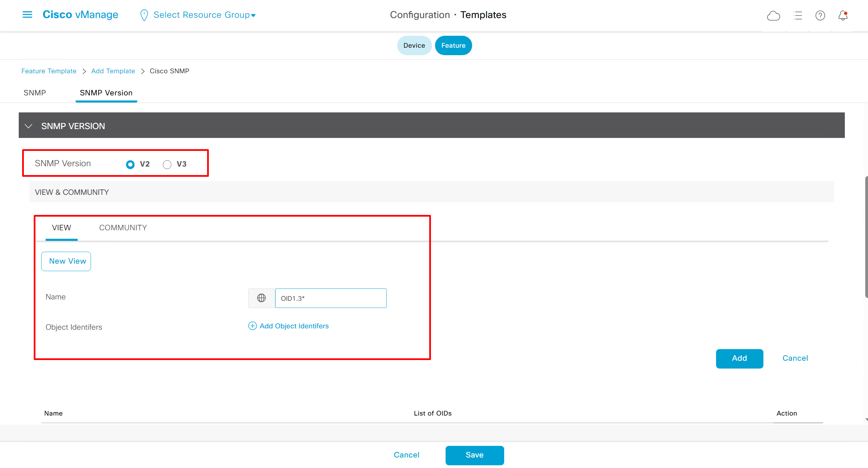Select the V3 SNMP version
The height and width of the screenshot is (468, 868).
[x=167, y=165]
